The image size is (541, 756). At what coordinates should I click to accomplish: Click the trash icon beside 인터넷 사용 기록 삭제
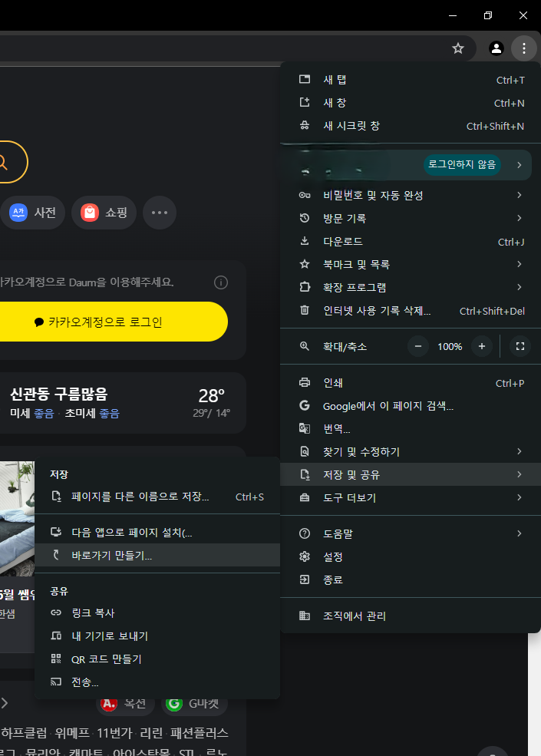pyautogui.click(x=305, y=310)
